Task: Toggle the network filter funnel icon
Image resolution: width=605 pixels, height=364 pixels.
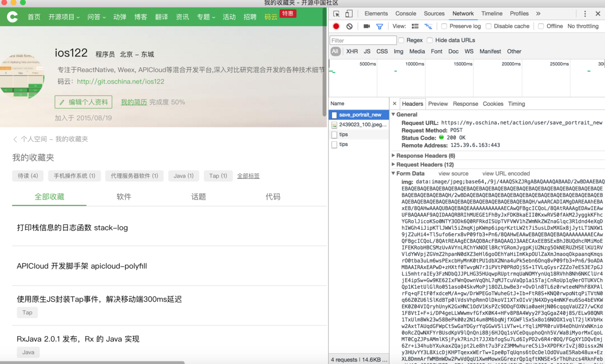Action: click(x=380, y=26)
